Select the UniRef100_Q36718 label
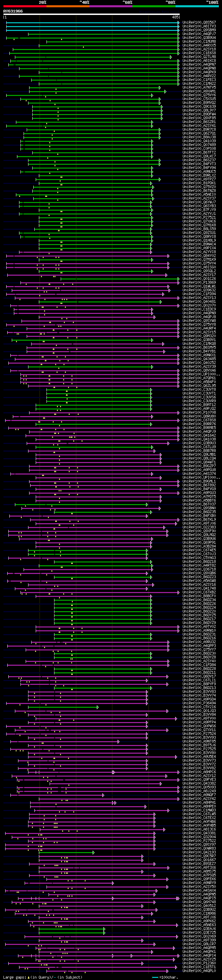Image resolution: width=222 pixels, height=980 pixels. (199, 569)
